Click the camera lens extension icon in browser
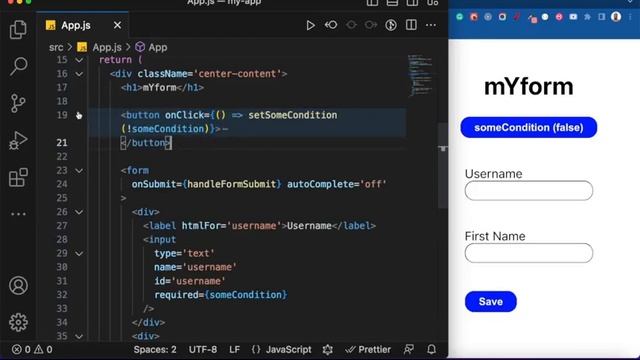The image size is (640, 360). (502, 17)
